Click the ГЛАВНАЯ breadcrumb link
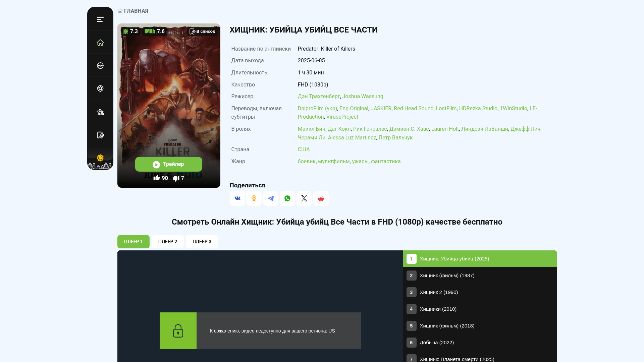Screen dimensions: 644x362 [133, 11]
